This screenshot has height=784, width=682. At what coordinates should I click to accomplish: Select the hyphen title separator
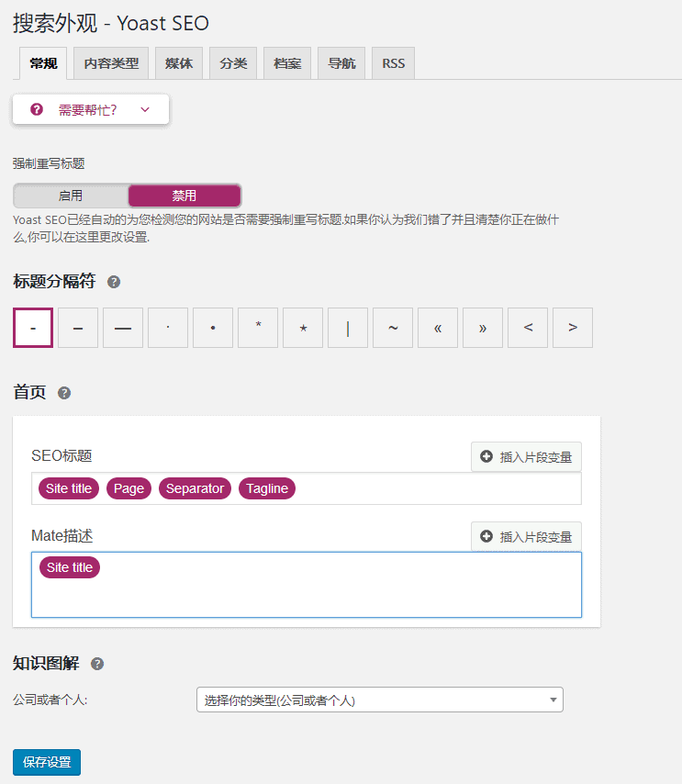click(x=33, y=328)
